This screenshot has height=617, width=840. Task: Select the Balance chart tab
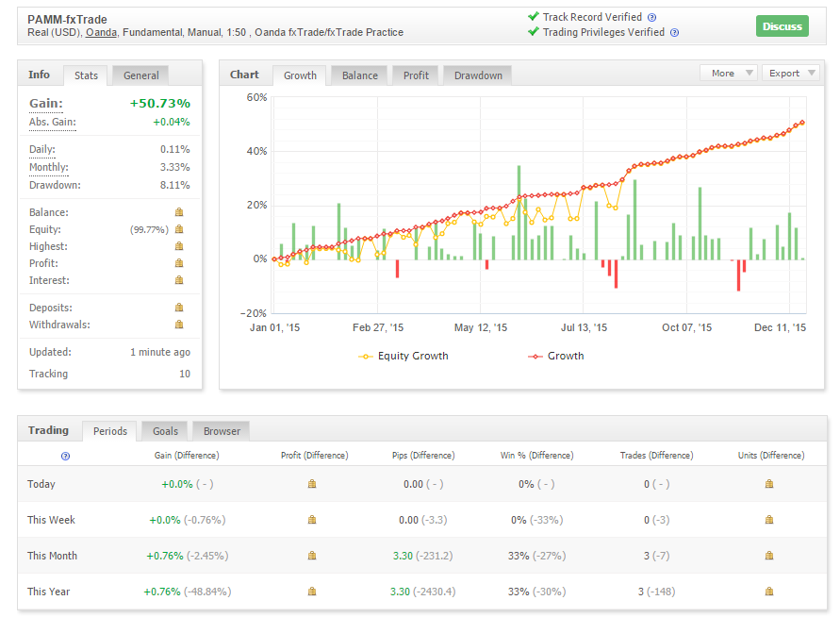click(359, 75)
